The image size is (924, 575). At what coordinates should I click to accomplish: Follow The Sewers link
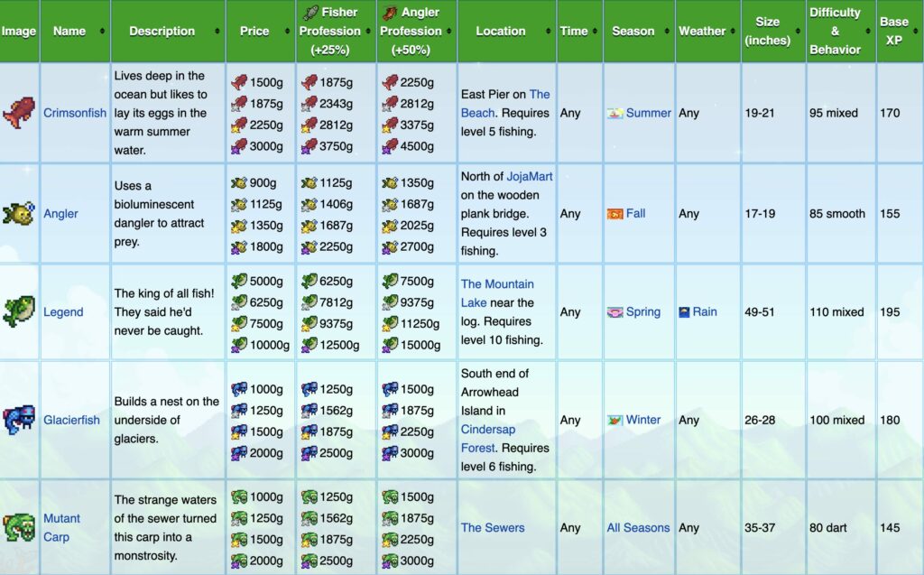click(x=493, y=527)
